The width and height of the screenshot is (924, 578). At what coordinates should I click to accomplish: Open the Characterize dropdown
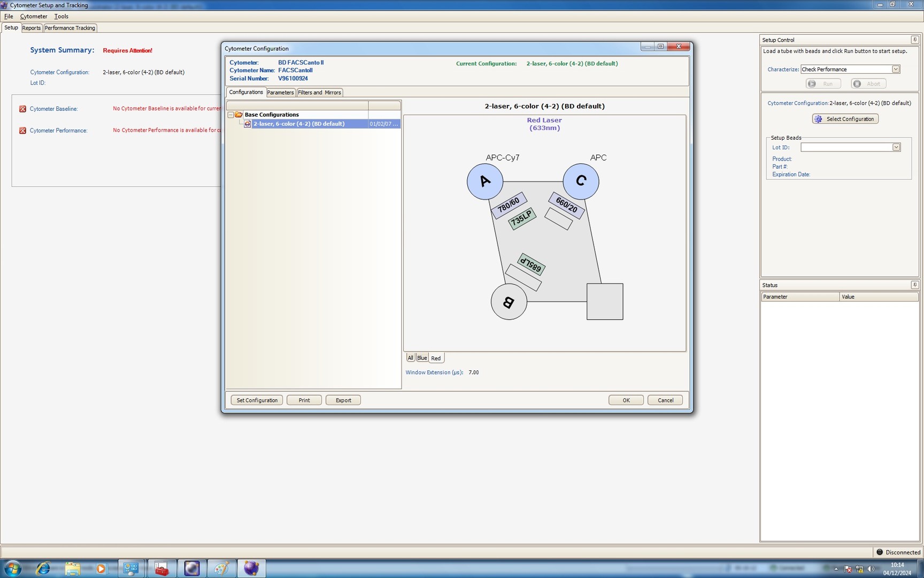pos(896,69)
